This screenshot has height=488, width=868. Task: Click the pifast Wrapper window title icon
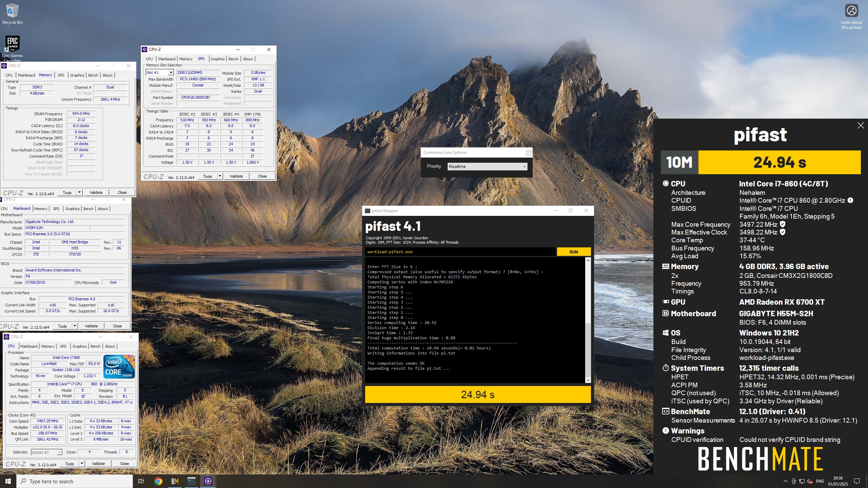(368, 211)
